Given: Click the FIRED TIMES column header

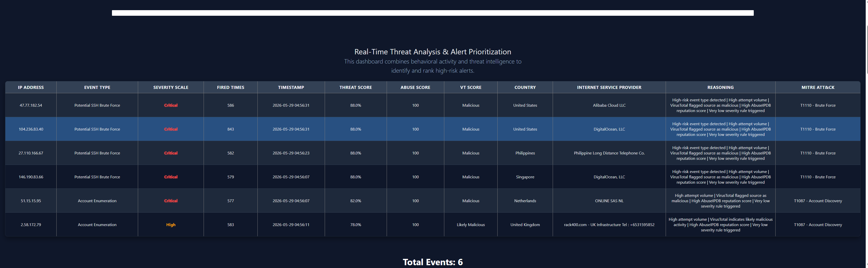Looking at the screenshot, I should pyautogui.click(x=231, y=87).
